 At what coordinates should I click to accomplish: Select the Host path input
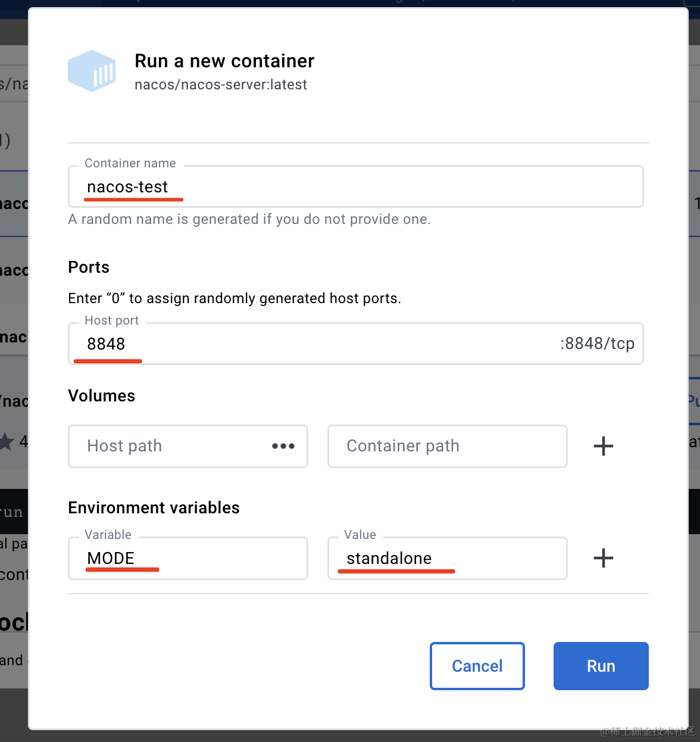click(173, 446)
